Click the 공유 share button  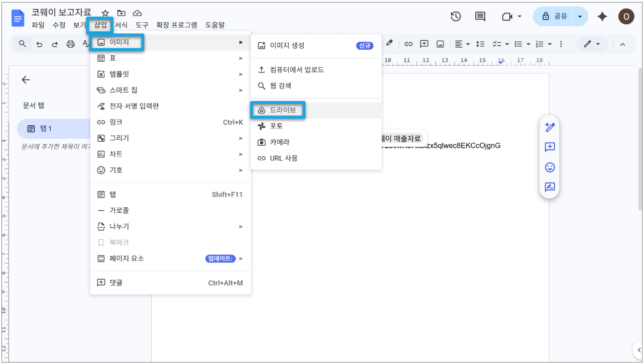tap(554, 16)
